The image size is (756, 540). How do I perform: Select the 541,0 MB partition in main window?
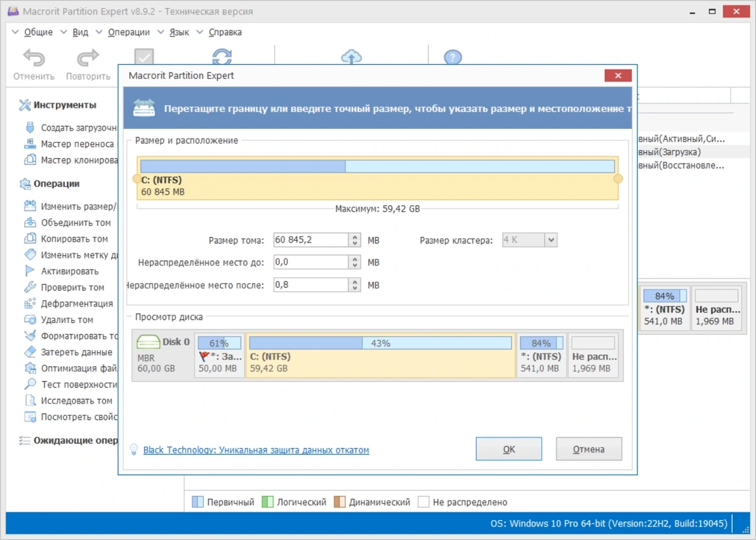coord(665,308)
